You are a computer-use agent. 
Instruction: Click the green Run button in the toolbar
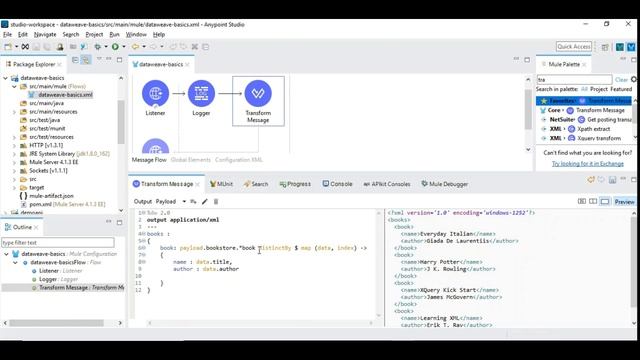point(115,47)
